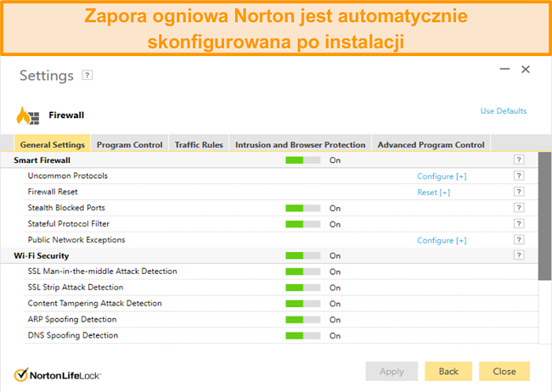Click the SSL Strip Attack Detection label

coord(76,287)
